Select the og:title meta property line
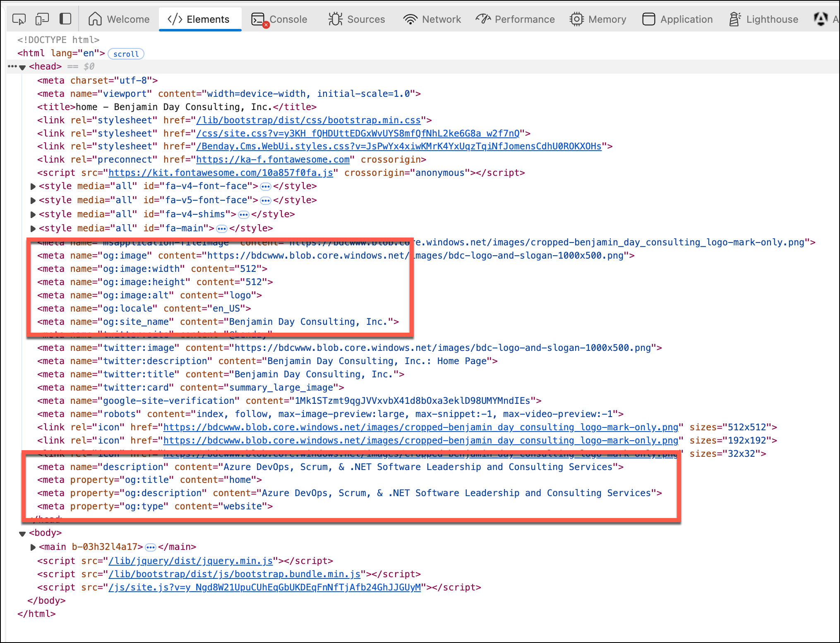 [x=150, y=480]
